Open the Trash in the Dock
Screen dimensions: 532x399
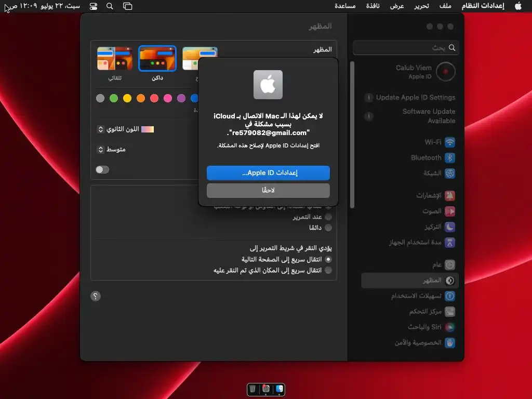(252, 389)
